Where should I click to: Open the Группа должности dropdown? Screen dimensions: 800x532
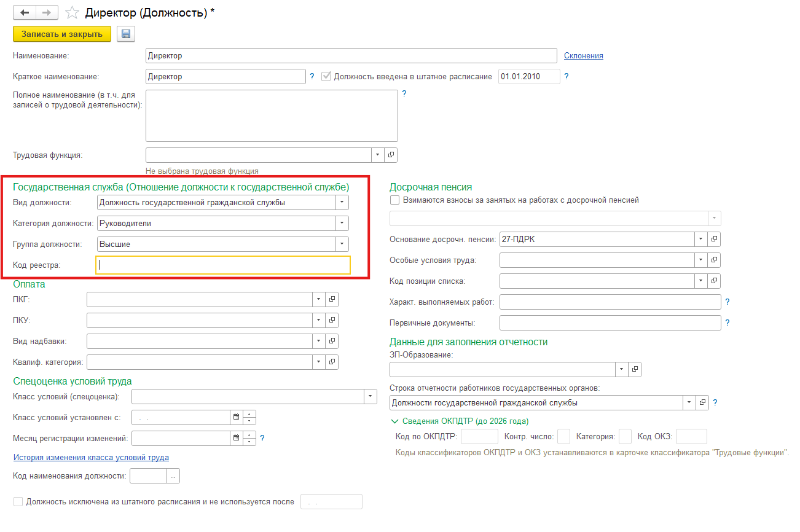[342, 244]
